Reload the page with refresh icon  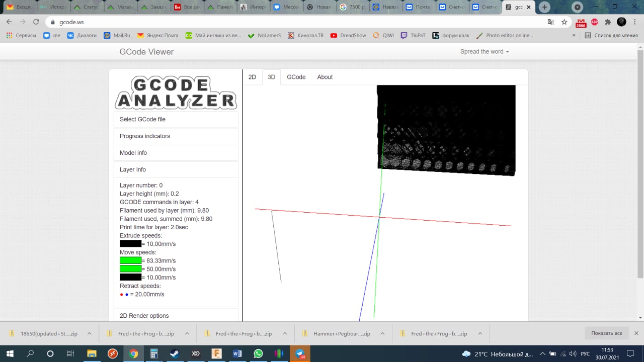click(36, 22)
